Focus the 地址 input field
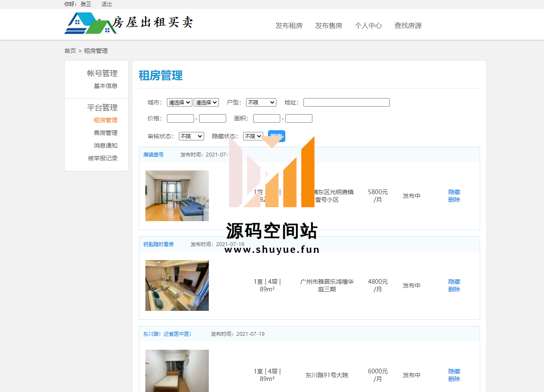This screenshot has height=392, width=544. (x=347, y=102)
